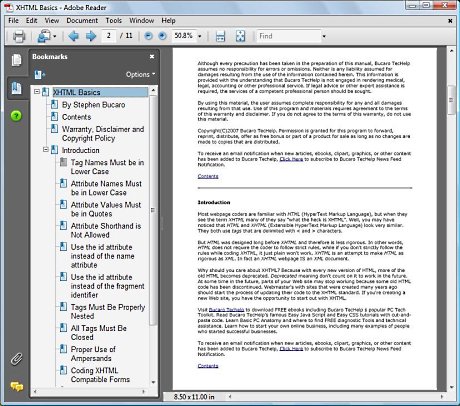Click the zoom in plus icon
This screenshot has width=460, height=406.
(162, 36)
